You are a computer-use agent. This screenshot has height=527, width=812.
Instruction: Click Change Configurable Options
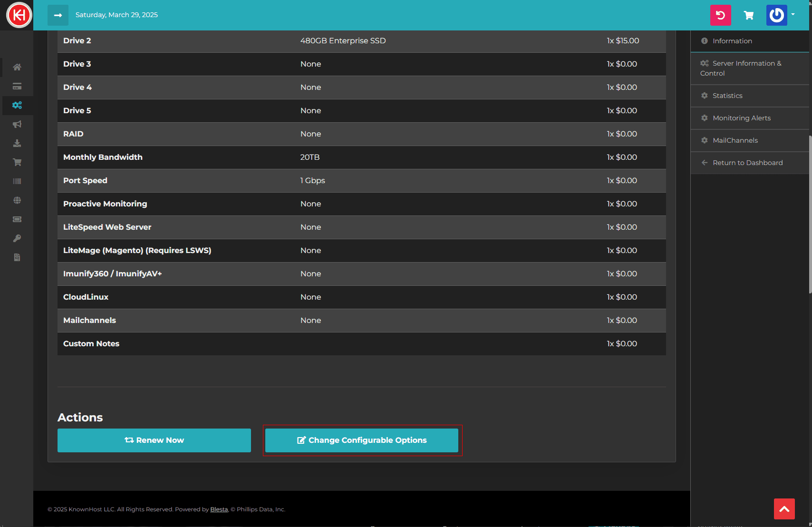click(362, 440)
